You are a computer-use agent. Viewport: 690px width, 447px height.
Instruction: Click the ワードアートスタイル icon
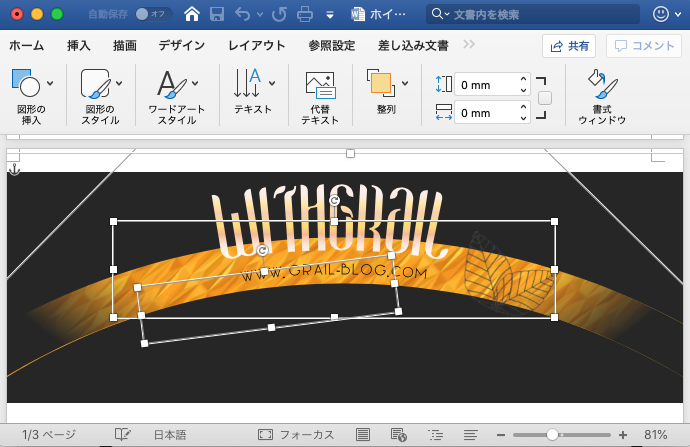click(172, 84)
